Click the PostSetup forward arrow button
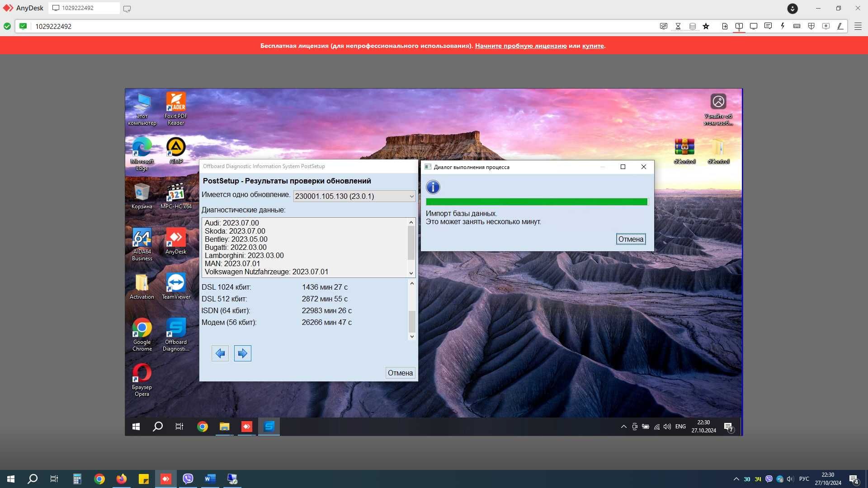Image resolution: width=868 pixels, height=488 pixels. click(x=243, y=353)
